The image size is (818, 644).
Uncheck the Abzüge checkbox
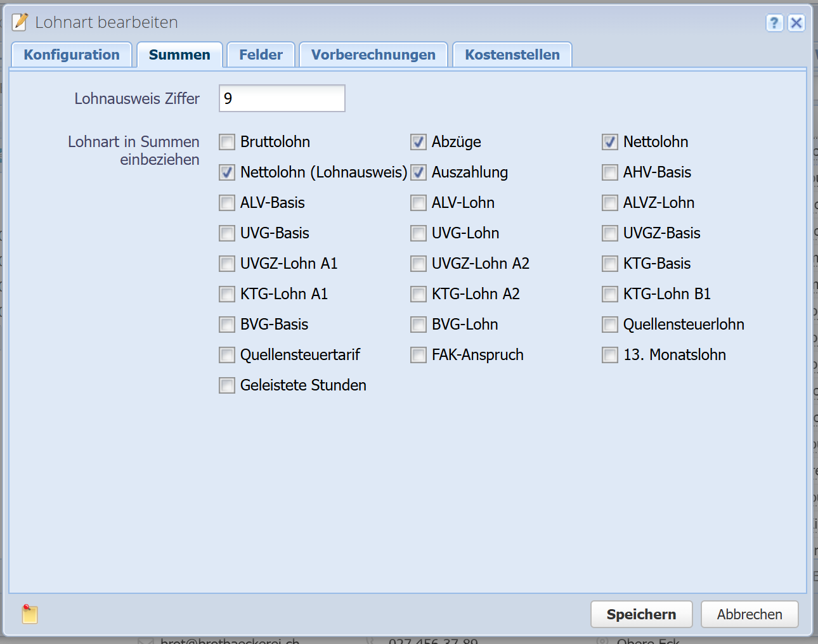point(419,142)
